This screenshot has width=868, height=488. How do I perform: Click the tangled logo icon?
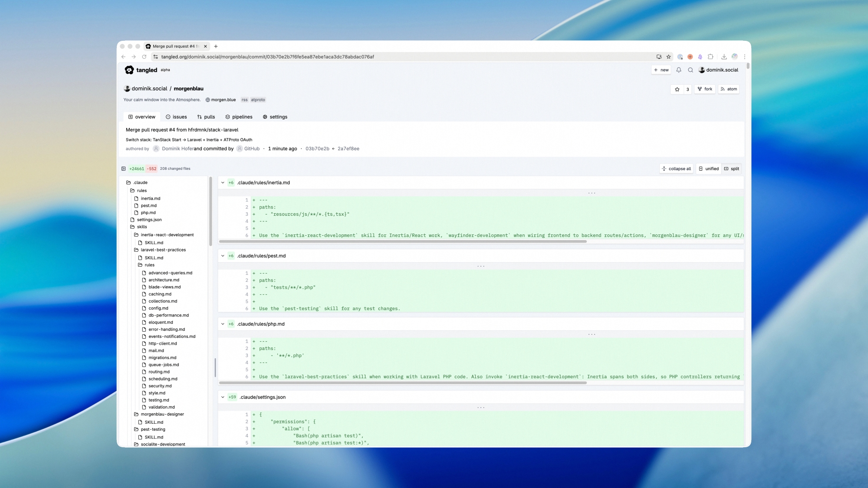point(129,70)
